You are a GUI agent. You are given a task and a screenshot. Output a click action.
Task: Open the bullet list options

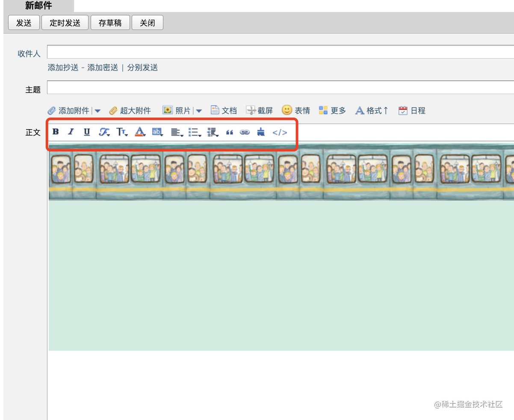(195, 132)
